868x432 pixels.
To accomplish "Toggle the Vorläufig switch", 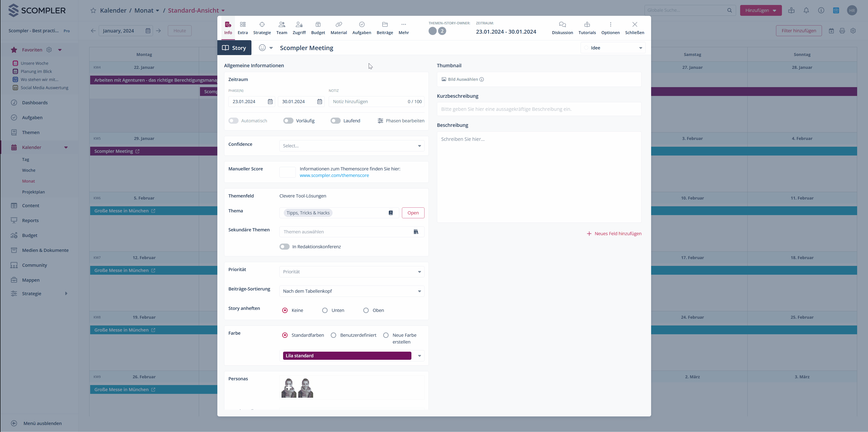I will point(288,121).
